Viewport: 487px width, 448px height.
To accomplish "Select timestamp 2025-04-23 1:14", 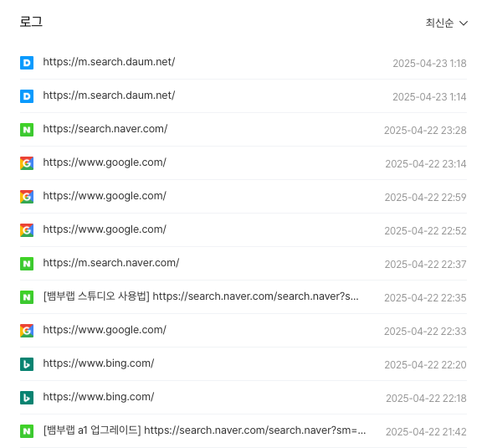I will coord(429,97).
